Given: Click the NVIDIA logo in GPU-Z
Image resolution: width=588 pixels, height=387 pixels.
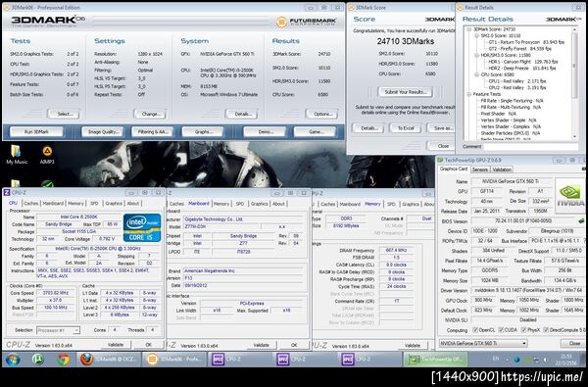Looking at the screenshot, I should coord(570,196).
